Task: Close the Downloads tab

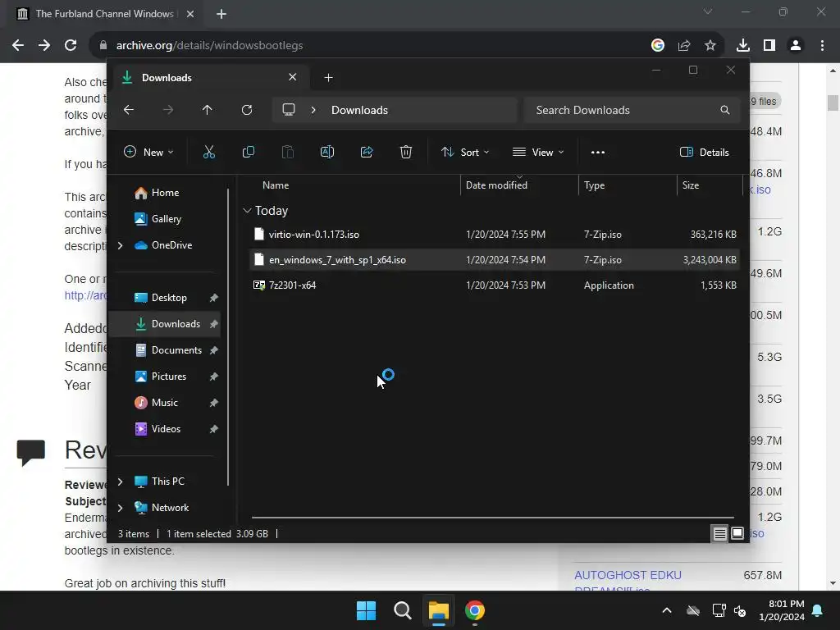Action: 293,77
